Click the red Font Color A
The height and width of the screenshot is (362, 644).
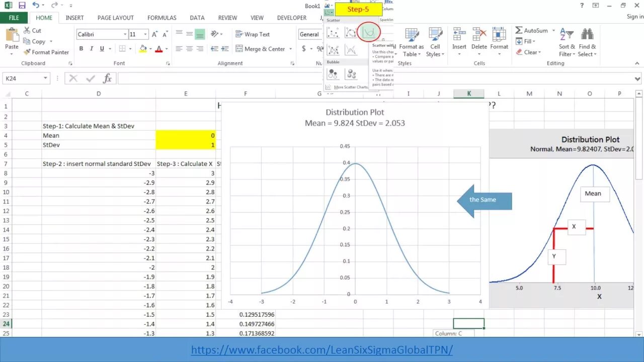pos(159,49)
